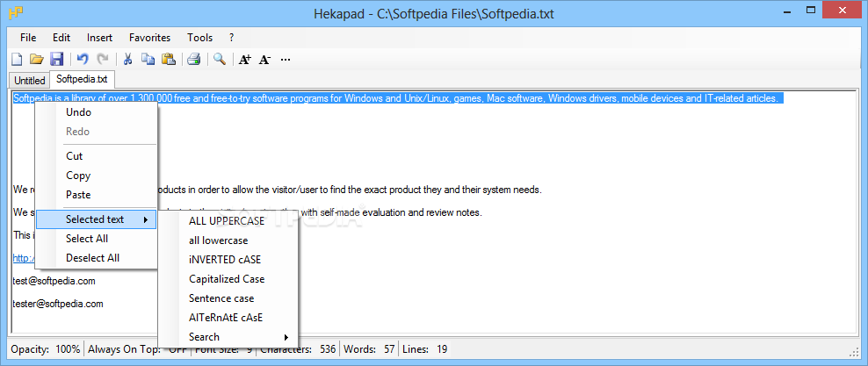This screenshot has width=868, height=366.
Task: Click the window resize grip corner
Action: click(854, 352)
